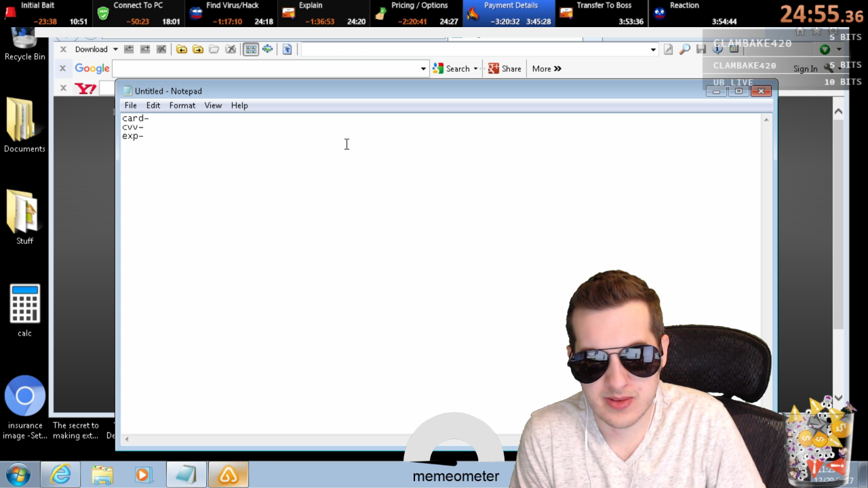Click the Yahoo Y! logo on the toolbar
This screenshot has height=488, width=868.
[x=85, y=88]
